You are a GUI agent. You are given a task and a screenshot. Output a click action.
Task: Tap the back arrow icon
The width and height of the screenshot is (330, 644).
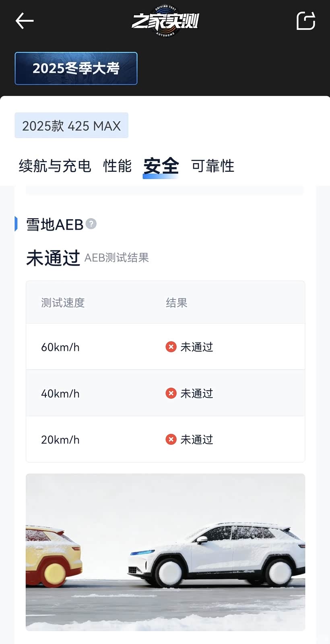click(24, 21)
